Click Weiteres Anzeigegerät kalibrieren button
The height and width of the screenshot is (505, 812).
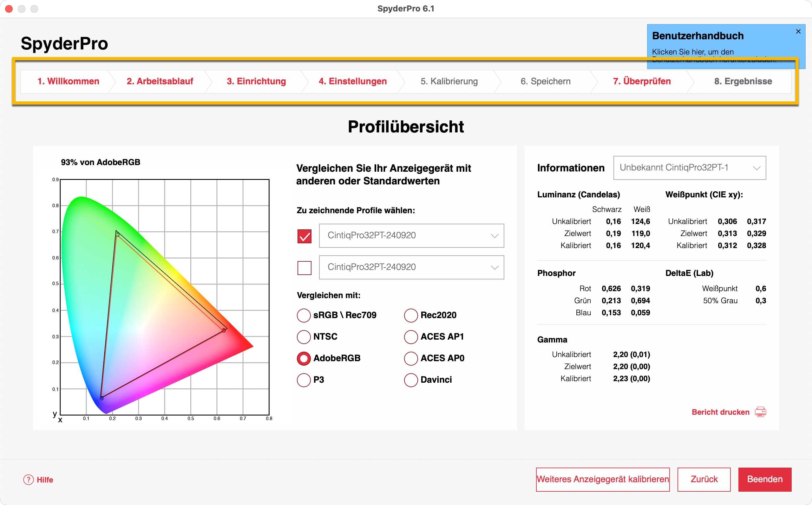click(602, 479)
